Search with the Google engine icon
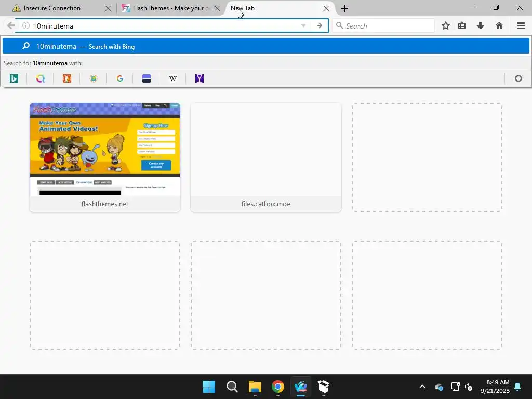This screenshot has width=532, height=399. tap(120, 79)
